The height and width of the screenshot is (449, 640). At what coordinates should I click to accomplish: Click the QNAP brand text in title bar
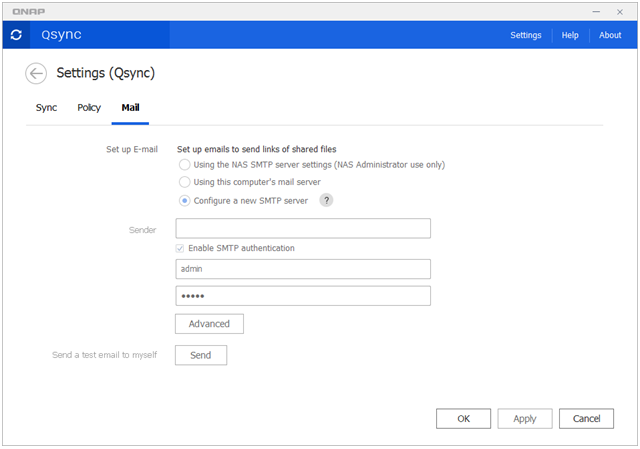tap(29, 12)
